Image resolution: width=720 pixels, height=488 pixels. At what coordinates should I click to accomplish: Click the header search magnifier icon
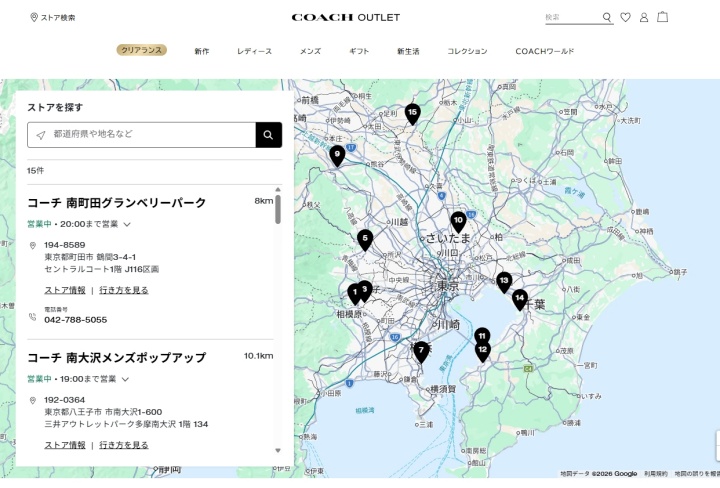(x=607, y=17)
